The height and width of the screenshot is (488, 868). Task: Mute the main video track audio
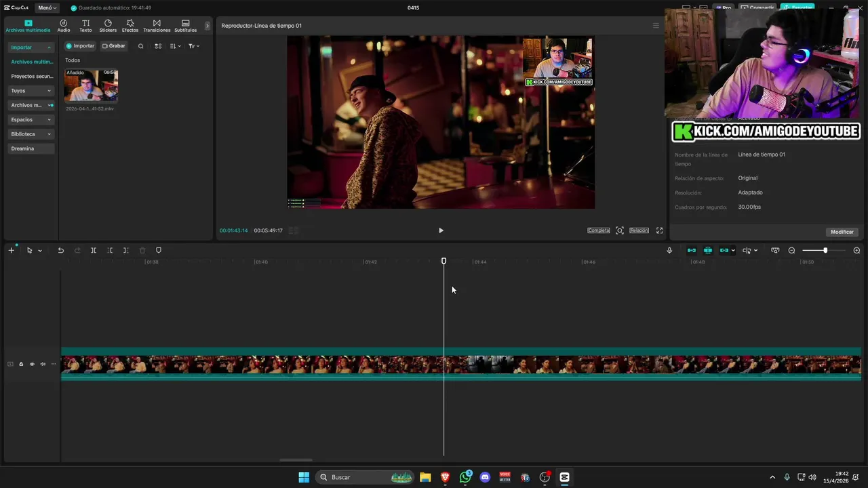pos(43,364)
